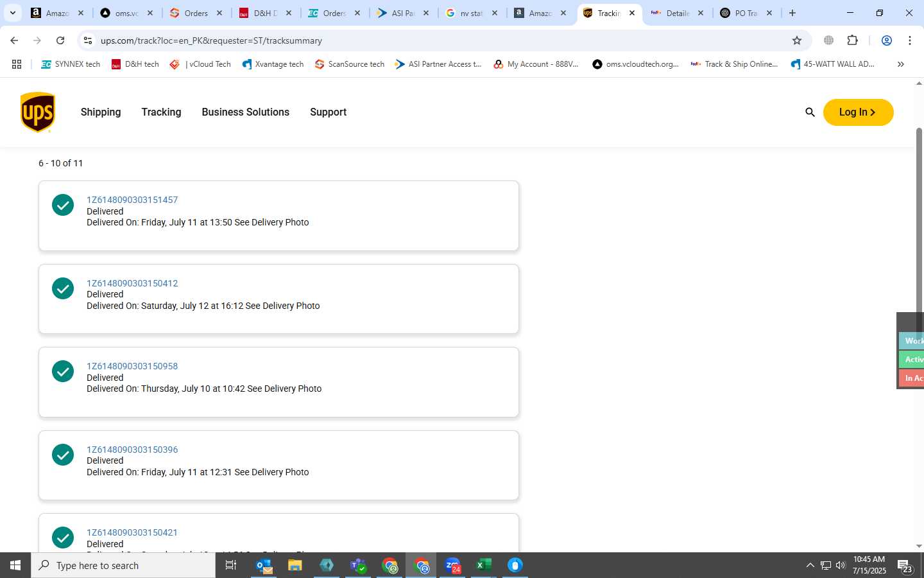Click 'Delivered On: Thursday, July 10 at 10:42' text
924x578 pixels.
pos(166,389)
